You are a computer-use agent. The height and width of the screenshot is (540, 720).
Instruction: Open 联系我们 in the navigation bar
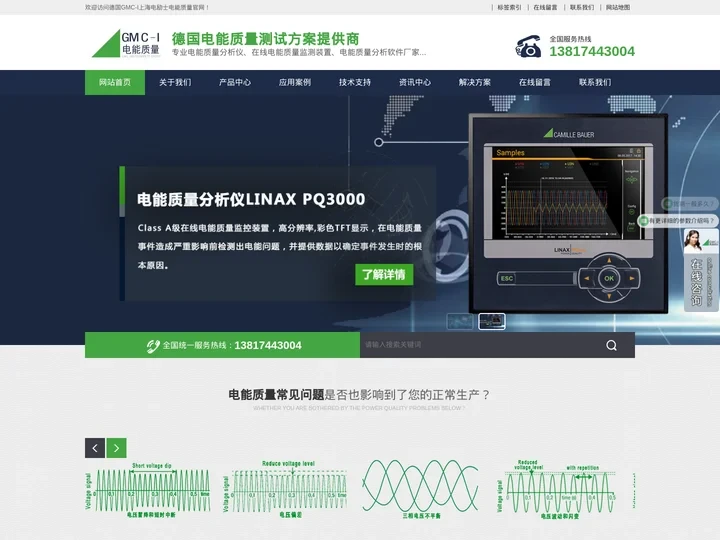[x=595, y=82]
